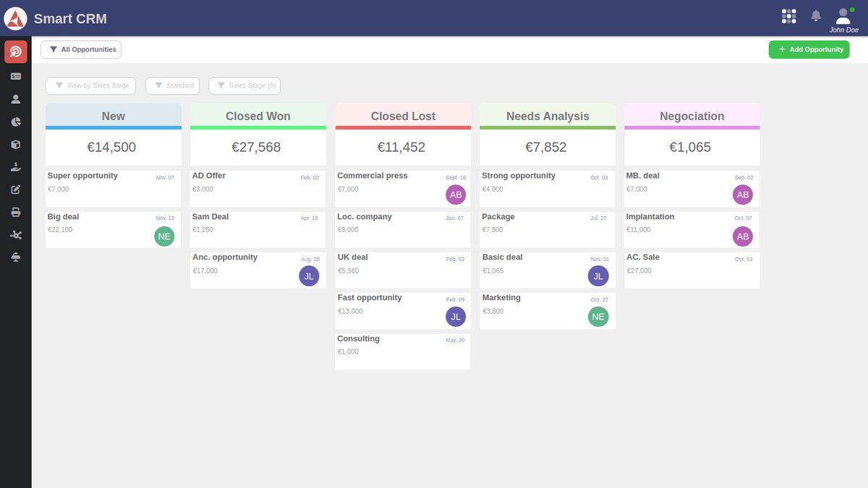868x488 pixels.
Task: Open the compose/edit icon in sidebar
Action: coord(16,189)
